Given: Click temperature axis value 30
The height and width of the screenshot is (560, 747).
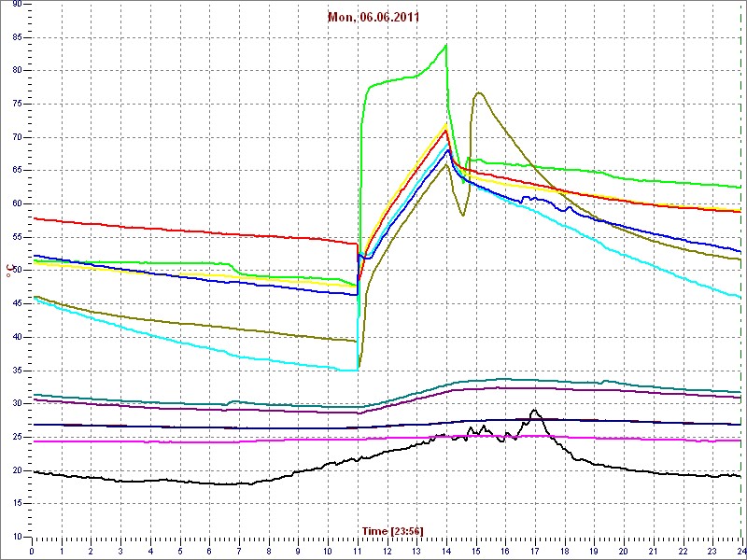Looking at the screenshot, I should pos(17,404).
